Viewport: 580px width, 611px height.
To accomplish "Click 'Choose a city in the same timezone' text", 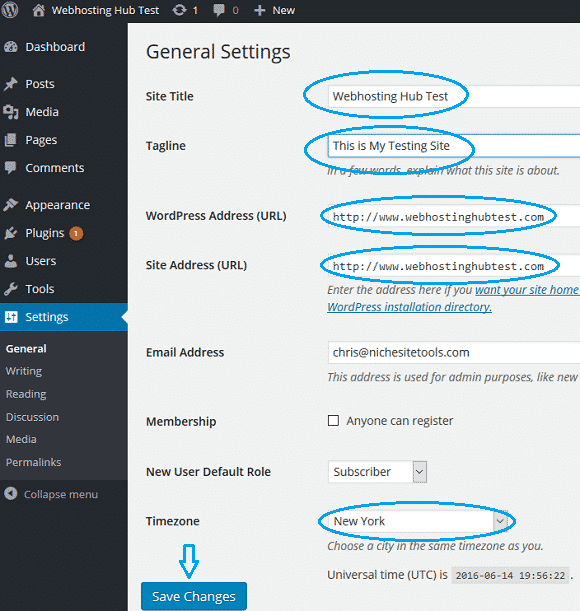I will 435,546.
